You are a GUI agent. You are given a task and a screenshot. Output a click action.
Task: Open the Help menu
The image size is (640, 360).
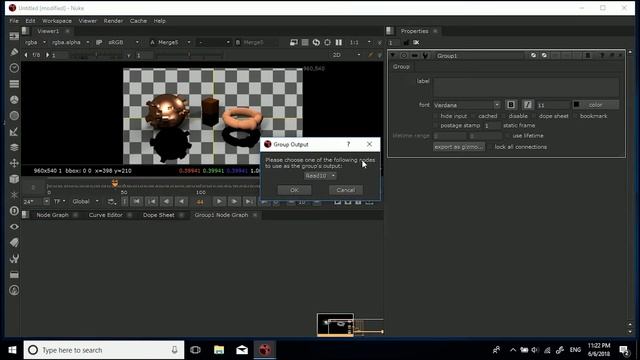pyautogui.click(x=160, y=21)
